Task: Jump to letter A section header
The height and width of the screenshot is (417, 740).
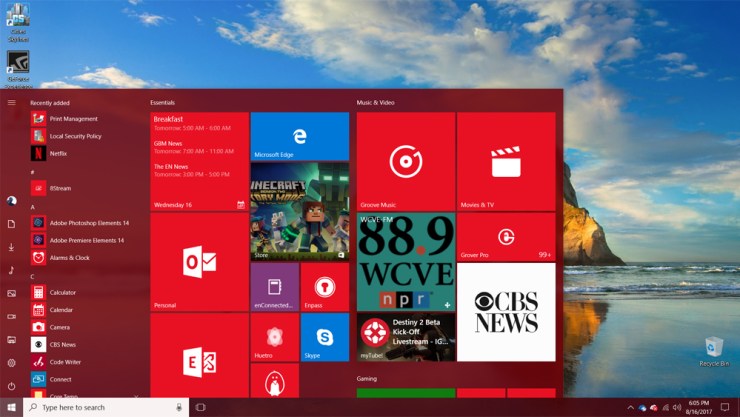Action: (33, 207)
